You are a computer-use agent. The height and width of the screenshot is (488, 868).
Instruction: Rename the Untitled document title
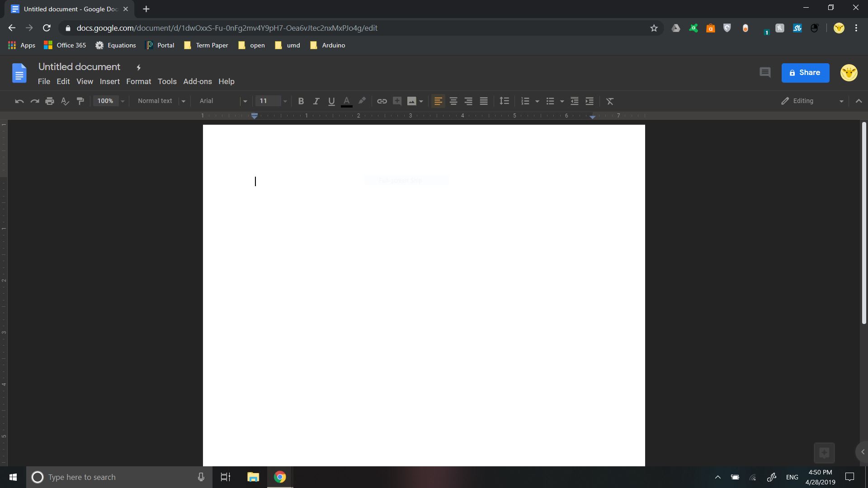click(x=79, y=66)
